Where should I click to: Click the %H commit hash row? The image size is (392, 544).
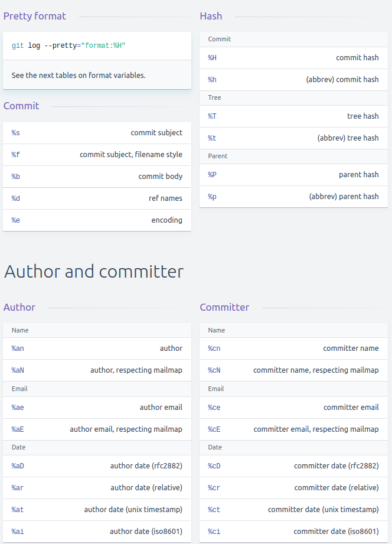(293, 58)
